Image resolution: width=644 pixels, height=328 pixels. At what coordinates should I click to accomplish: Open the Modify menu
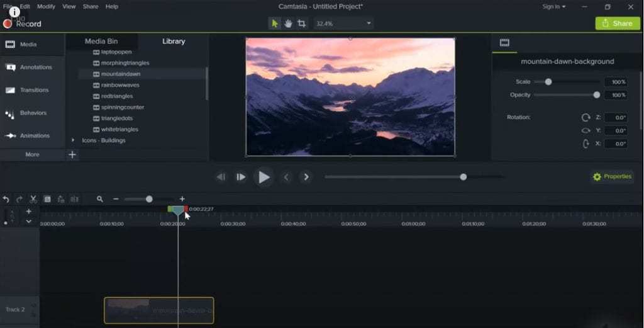(46, 6)
